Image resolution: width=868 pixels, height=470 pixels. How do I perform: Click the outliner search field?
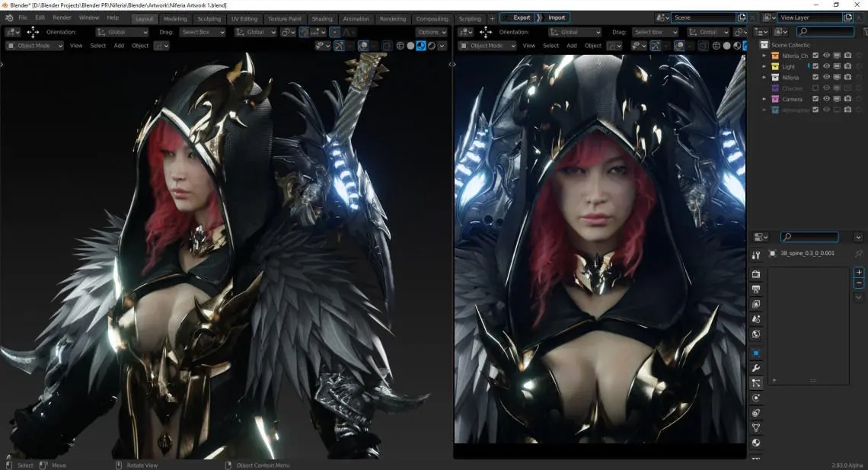[825, 32]
